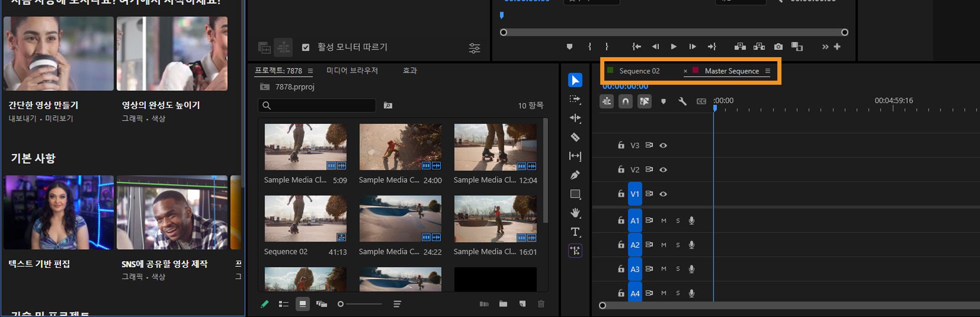Click the Comparison View icon
Screen dimensions: 980x317
tap(797, 46)
